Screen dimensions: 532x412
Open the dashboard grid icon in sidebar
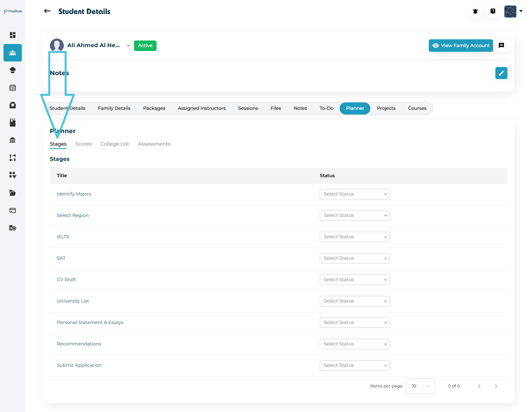(12, 35)
